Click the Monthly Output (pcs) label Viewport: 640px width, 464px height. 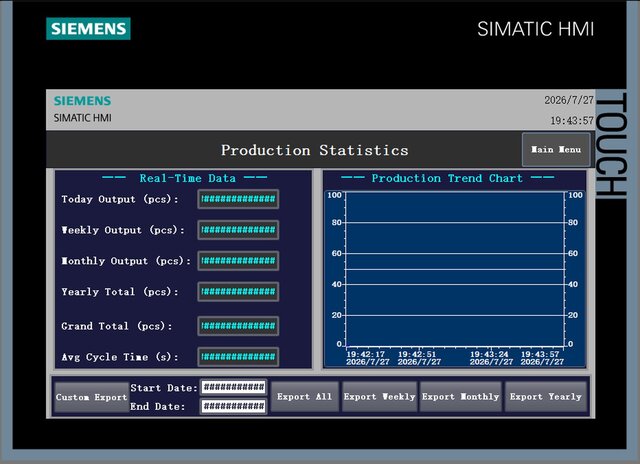[126, 261]
